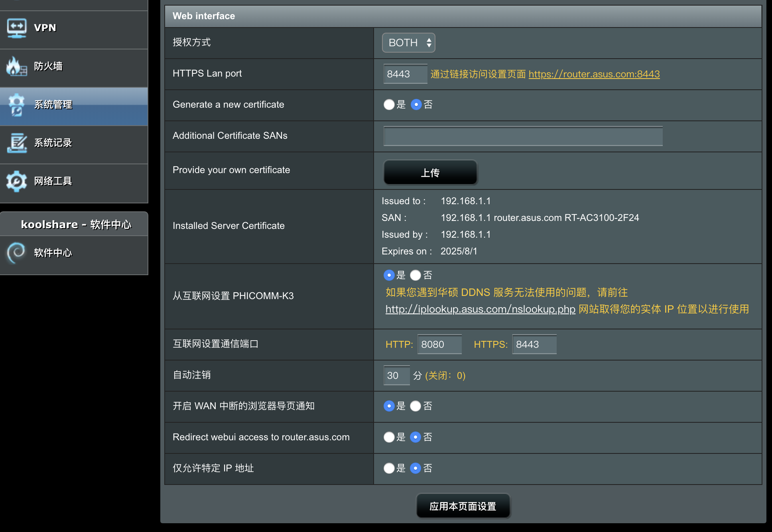Click the koolshare - 软件中心 header

click(74, 224)
